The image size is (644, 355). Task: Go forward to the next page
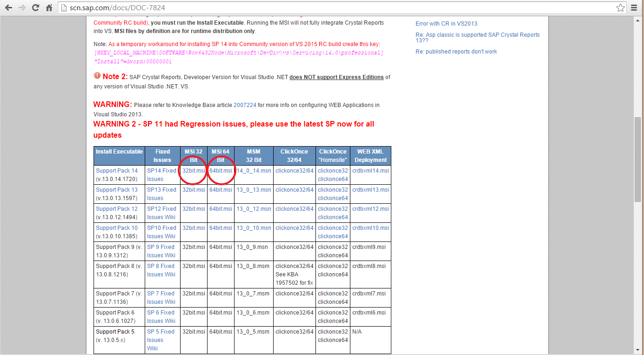(x=22, y=8)
